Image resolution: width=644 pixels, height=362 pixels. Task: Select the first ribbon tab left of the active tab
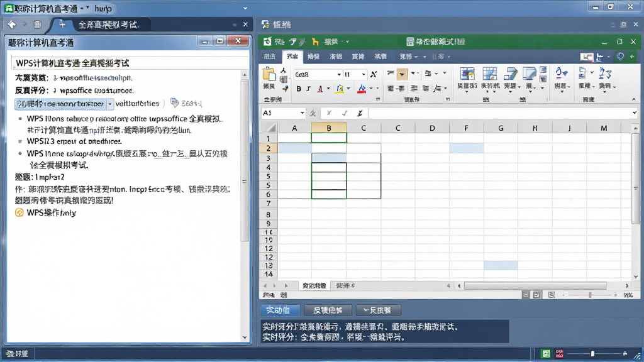click(x=270, y=57)
